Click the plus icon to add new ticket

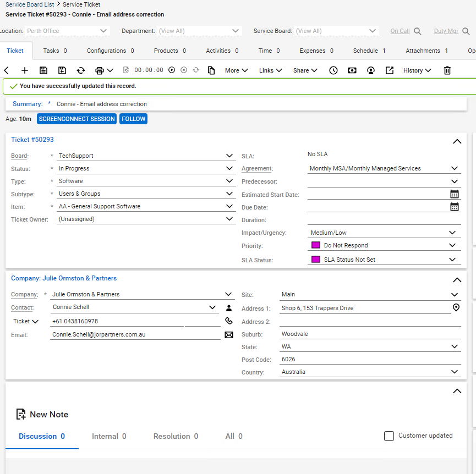25,71
